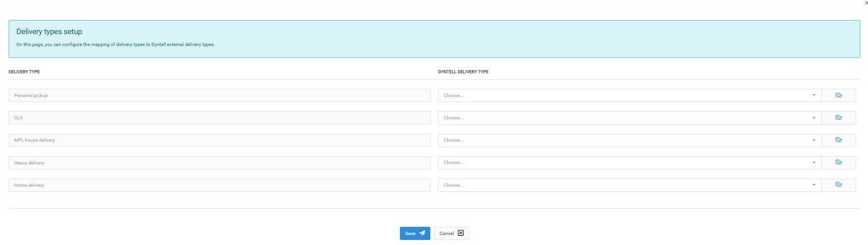Open the Choose dropdown for Home delivery
Image resolution: width=868 pixels, height=245 pixels.
click(630, 185)
